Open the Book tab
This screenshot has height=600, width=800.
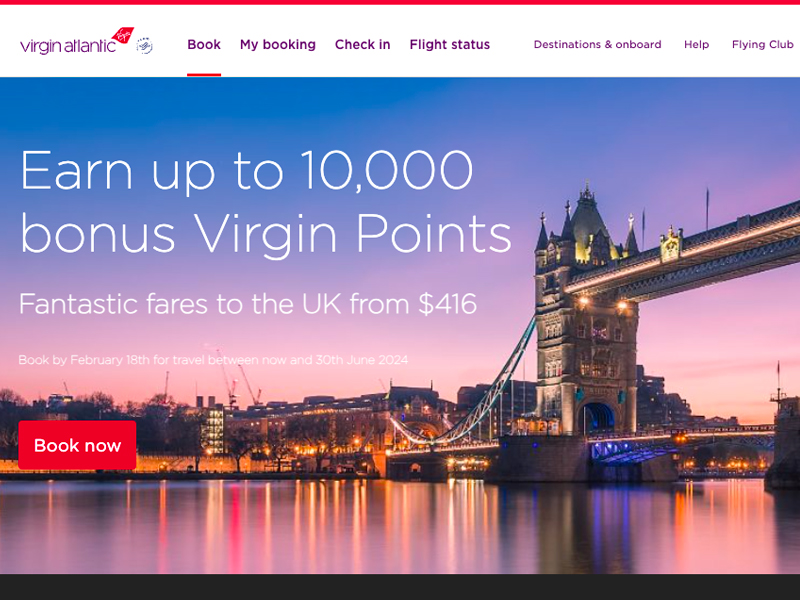204,44
